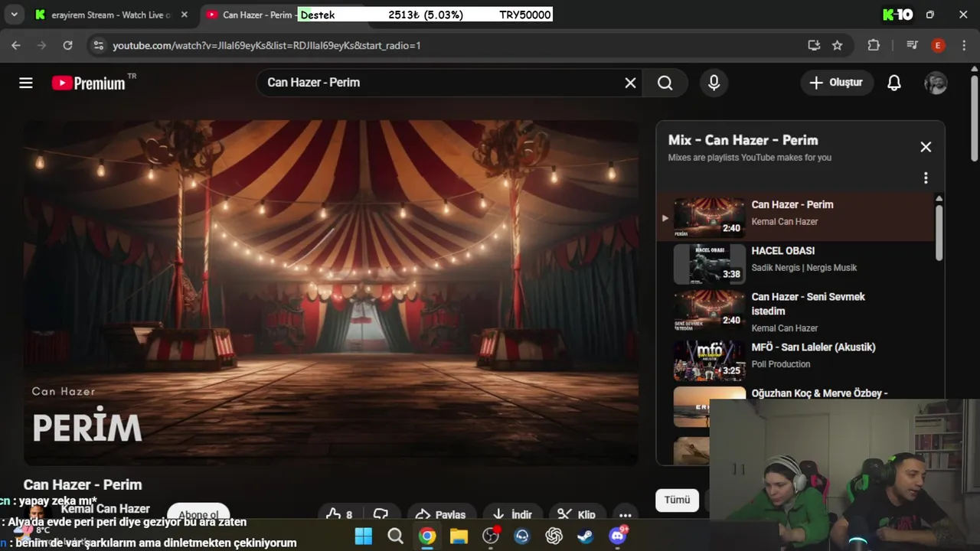Download the video with İndir

tap(512, 514)
